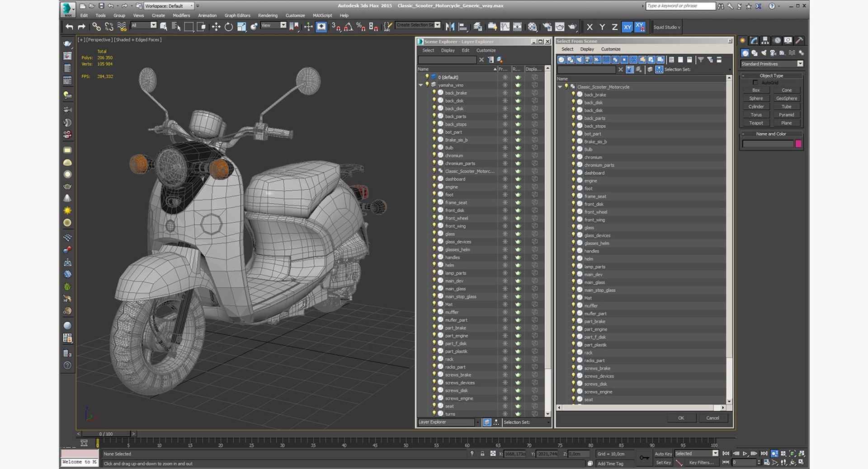Collapse Classic_Scooter_Motorcycle tree in Select From Scene
The width and height of the screenshot is (868, 469).
click(x=560, y=87)
